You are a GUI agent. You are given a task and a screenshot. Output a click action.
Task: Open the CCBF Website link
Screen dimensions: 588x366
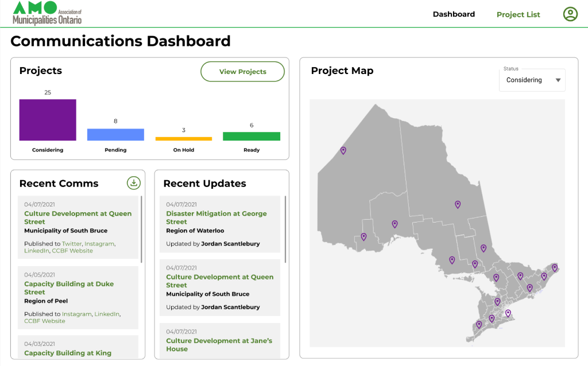click(x=72, y=250)
